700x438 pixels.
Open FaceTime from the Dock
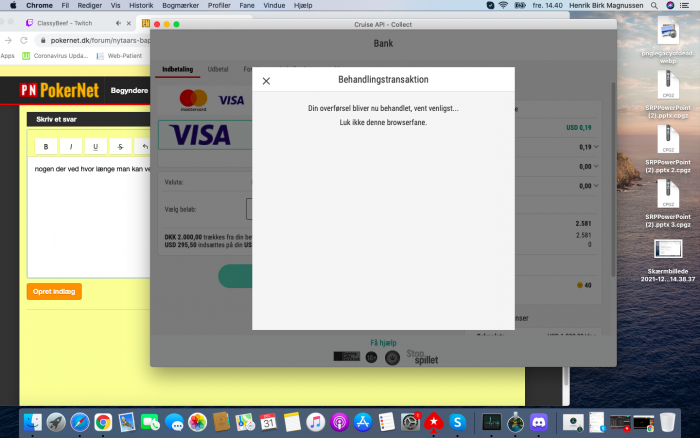[x=150, y=422]
